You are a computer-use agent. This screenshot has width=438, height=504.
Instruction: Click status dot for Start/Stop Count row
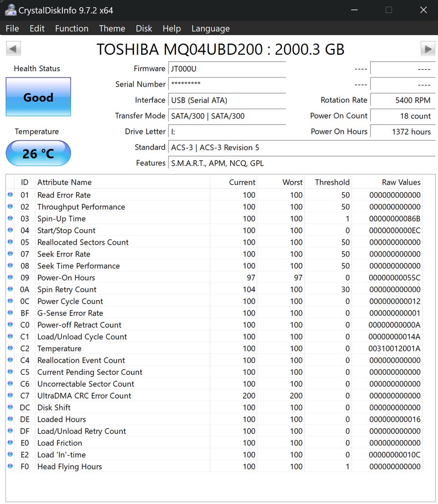10,230
